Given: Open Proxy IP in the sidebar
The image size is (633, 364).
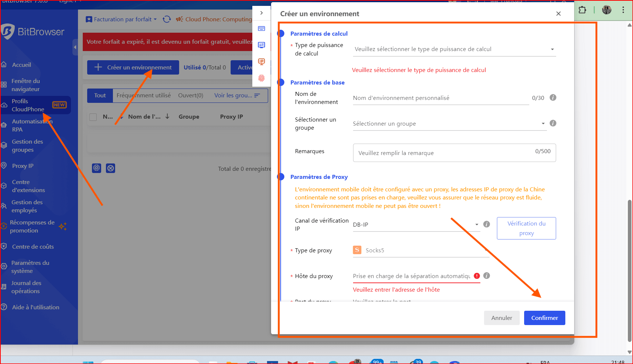Looking at the screenshot, I should pyautogui.click(x=22, y=166).
